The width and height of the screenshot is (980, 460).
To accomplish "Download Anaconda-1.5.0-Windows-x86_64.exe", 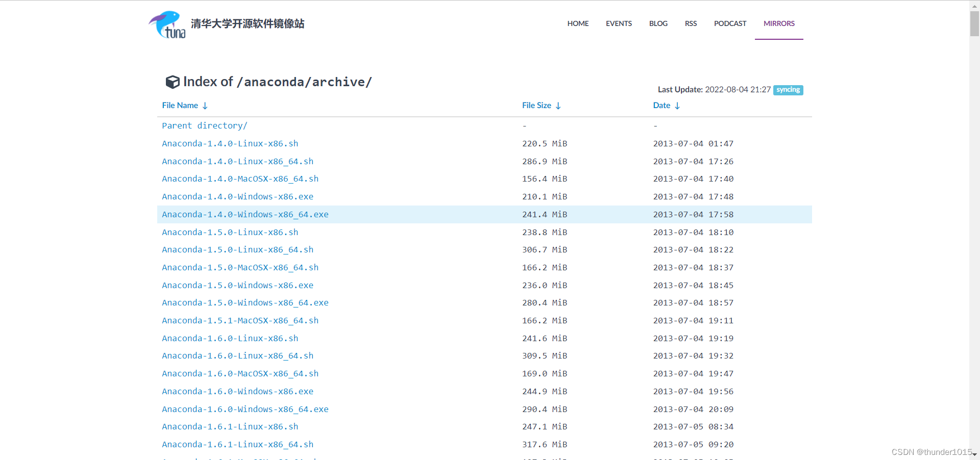I will [x=246, y=303].
